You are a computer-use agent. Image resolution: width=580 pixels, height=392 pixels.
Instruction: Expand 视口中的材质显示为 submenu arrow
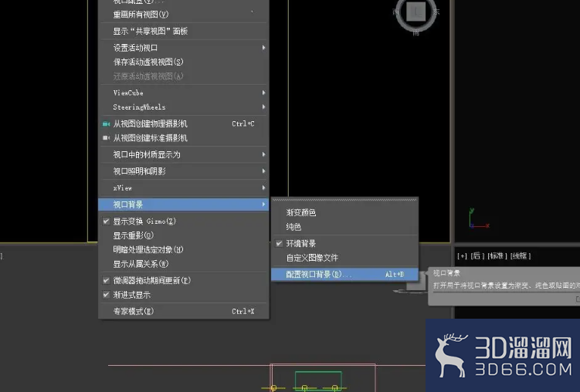(263, 154)
